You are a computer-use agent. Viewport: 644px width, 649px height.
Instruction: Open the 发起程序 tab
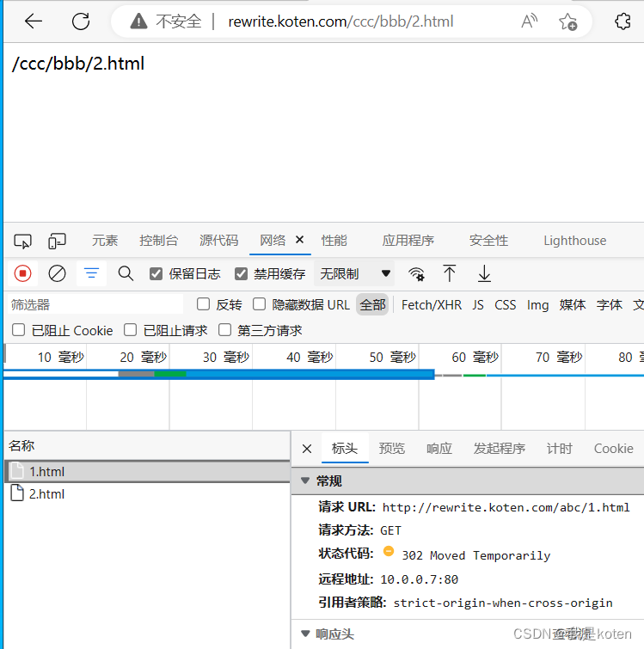point(500,449)
